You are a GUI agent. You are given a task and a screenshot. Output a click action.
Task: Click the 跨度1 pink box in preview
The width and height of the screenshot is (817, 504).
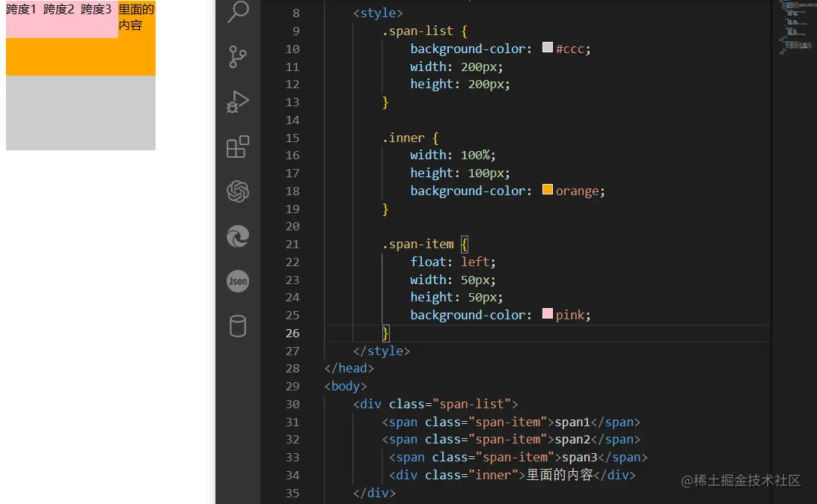[25, 19]
